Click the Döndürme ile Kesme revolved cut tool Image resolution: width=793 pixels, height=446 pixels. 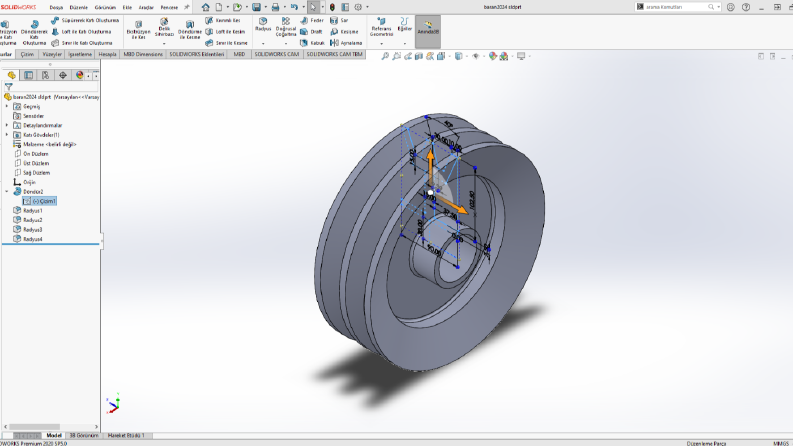point(190,30)
